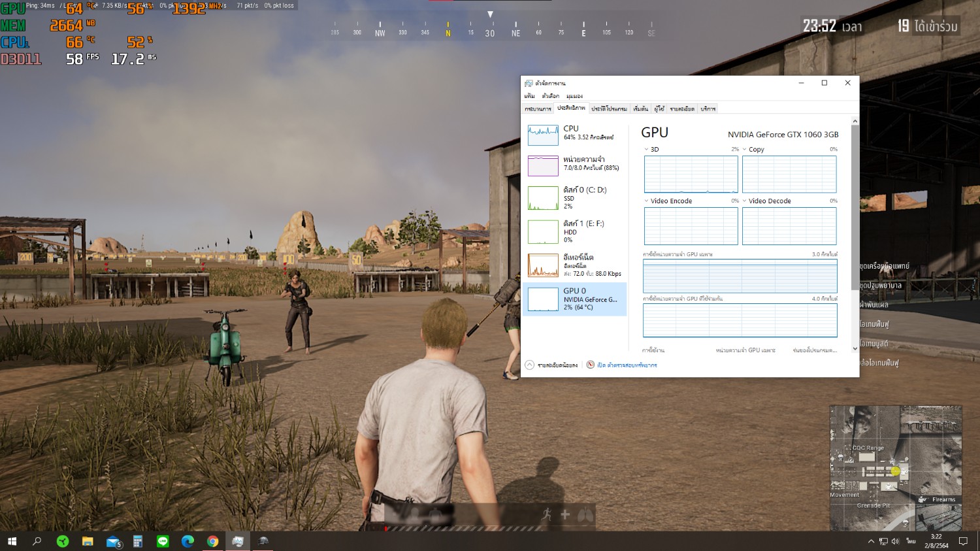
Task: Open the Video Decode graph dropdown
Action: point(745,201)
